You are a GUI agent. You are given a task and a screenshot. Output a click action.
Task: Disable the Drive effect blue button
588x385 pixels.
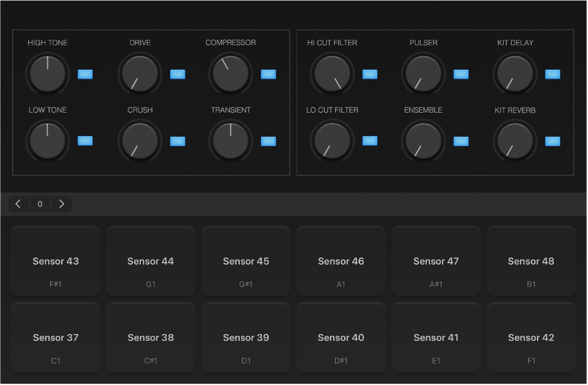(x=178, y=74)
